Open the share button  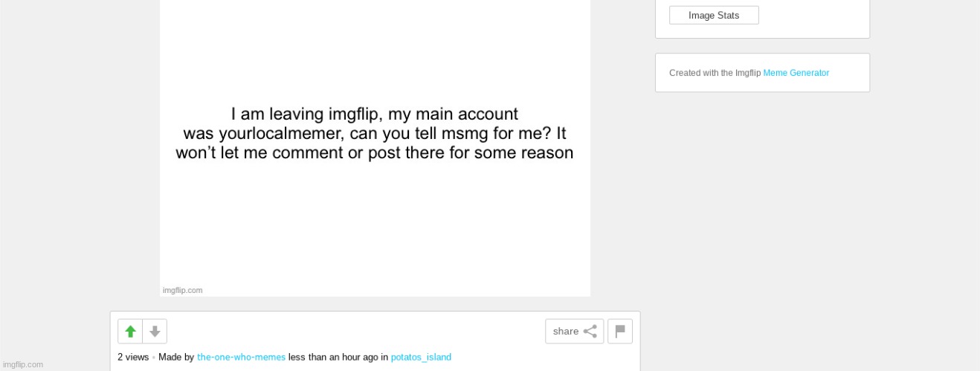(574, 332)
